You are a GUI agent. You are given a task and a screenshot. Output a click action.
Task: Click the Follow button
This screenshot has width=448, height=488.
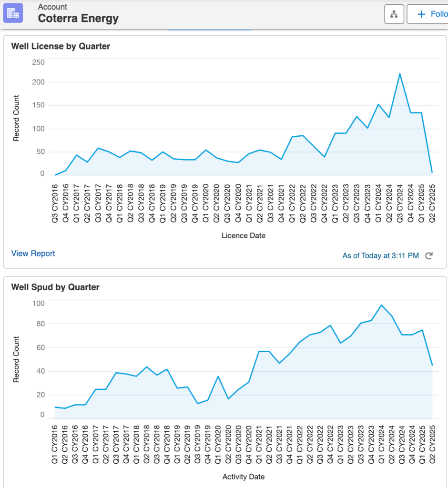[428, 14]
